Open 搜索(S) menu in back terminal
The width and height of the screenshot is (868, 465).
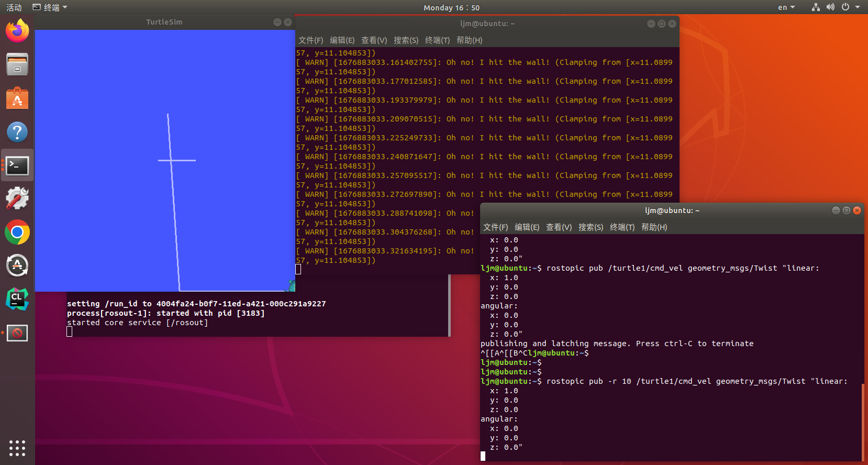tap(406, 40)
